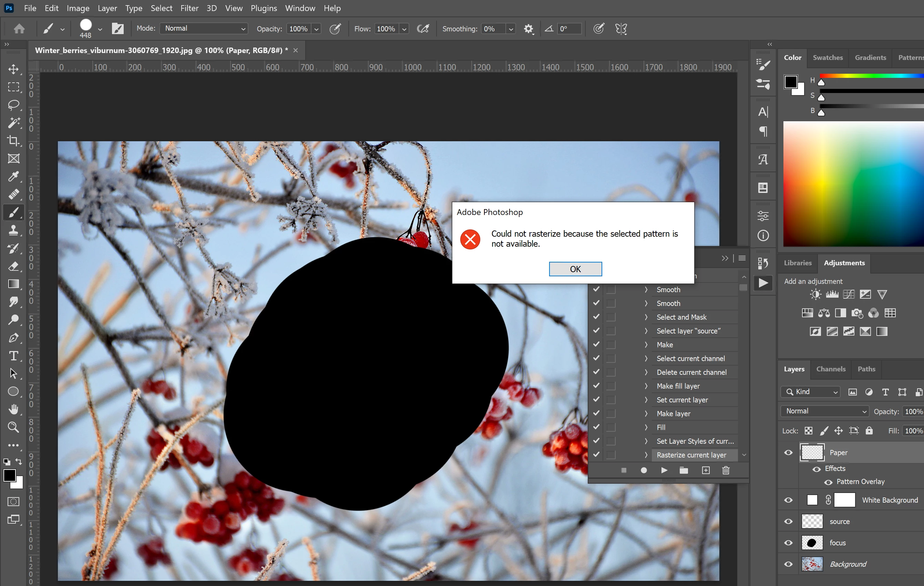Select the Clone Stamp tool
Screen dimensions: 924x586
(13, 230)
